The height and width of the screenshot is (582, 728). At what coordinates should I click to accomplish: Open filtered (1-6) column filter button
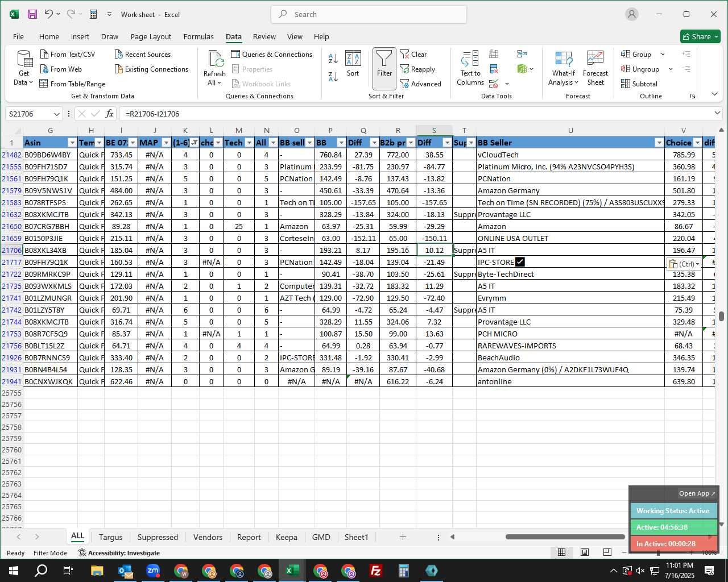point(195,143)
